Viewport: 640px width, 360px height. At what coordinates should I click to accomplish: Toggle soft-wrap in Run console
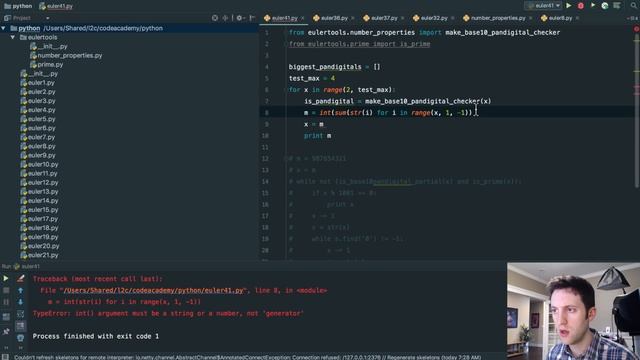20,314
